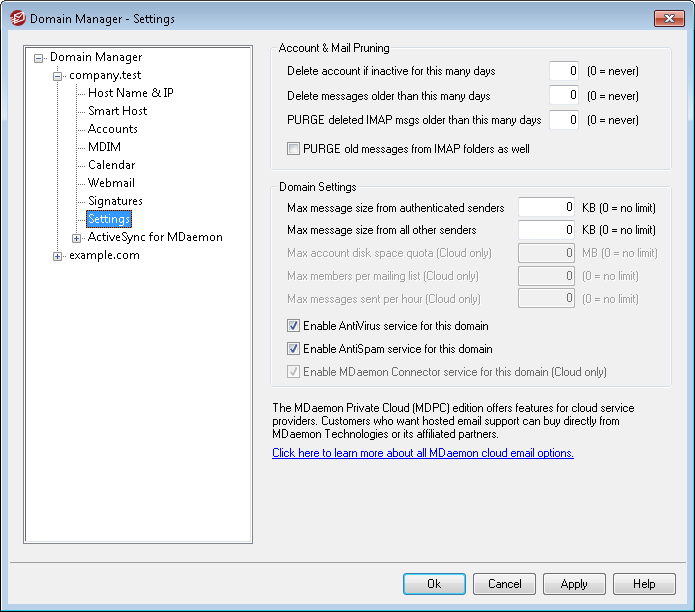
Task: Close the Domain Manager window
Action: pos(669,18)
